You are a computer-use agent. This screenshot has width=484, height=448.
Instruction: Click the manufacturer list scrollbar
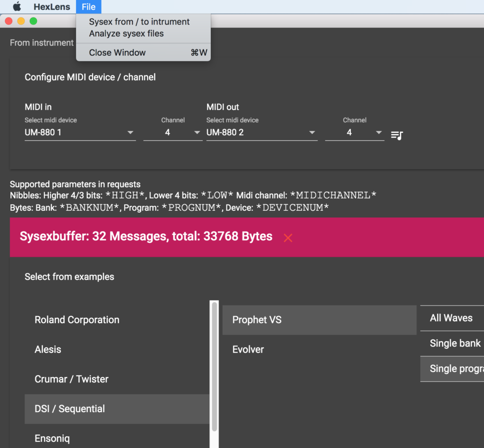click(x=214, y=367)
